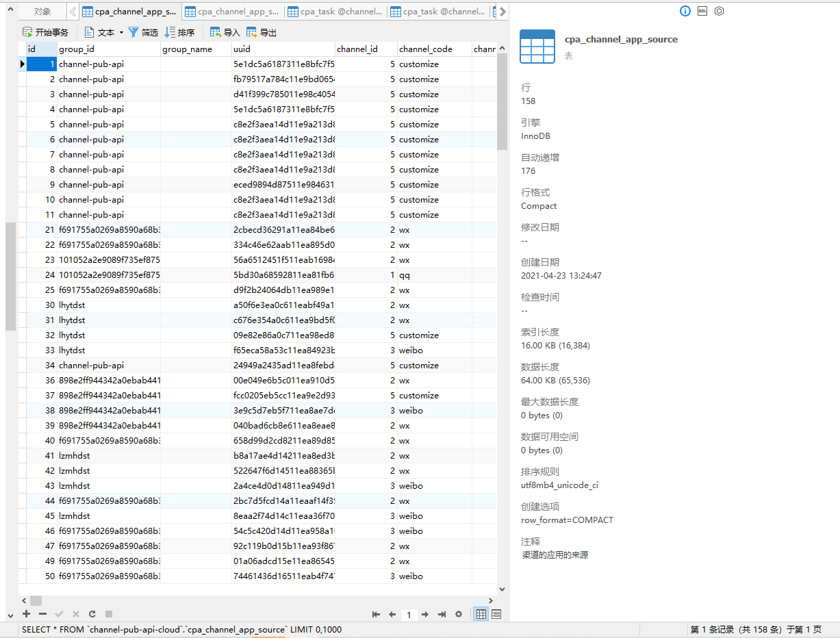Click the 文本 (Text) toolbar button

click(99, 32)
